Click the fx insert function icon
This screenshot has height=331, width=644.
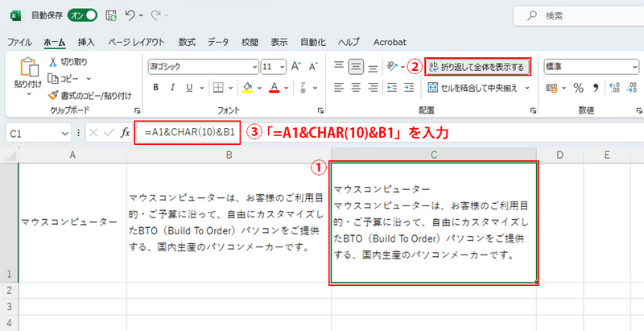pos(125,133)
